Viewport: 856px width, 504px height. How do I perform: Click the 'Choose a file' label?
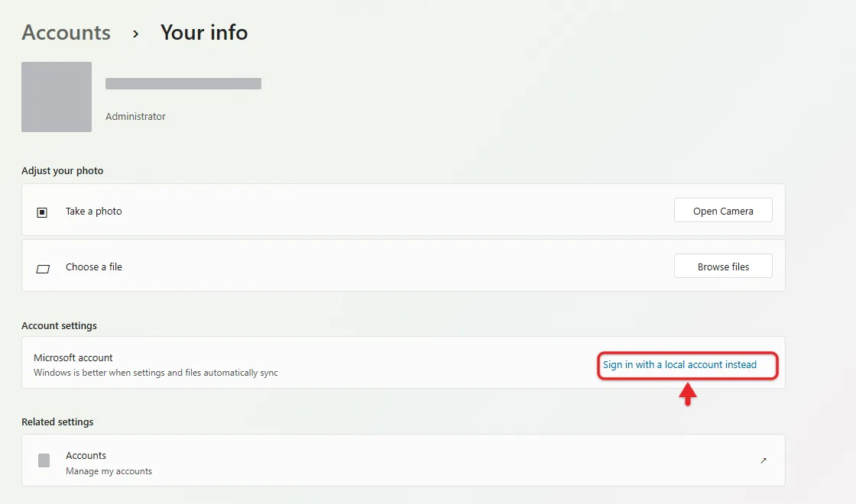click(x=94, y=267)
